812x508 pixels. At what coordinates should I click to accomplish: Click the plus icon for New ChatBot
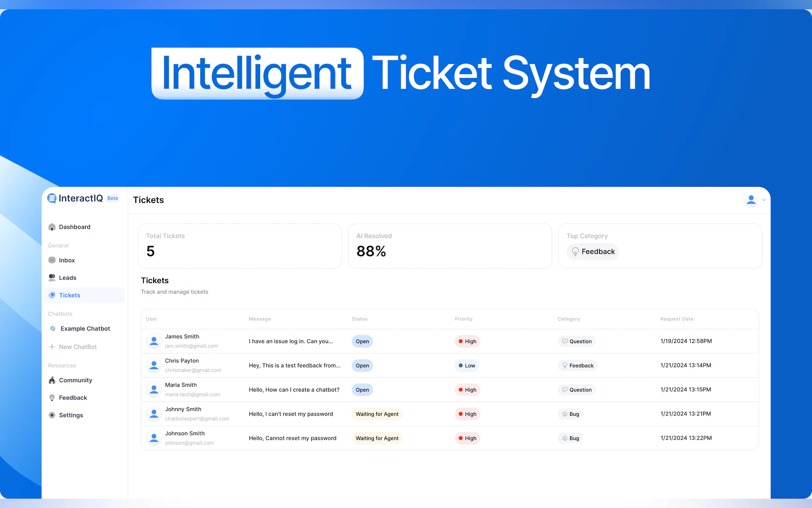coord(52,347)
